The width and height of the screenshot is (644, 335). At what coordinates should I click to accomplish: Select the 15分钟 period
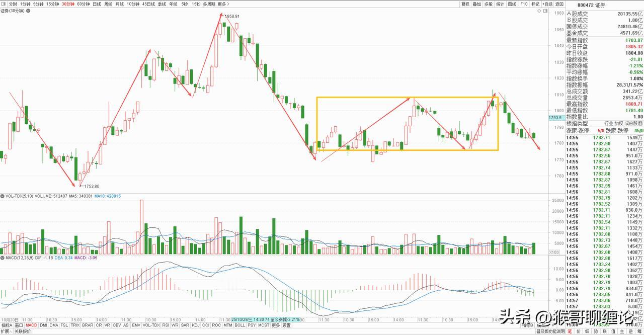tap(52, 4)
